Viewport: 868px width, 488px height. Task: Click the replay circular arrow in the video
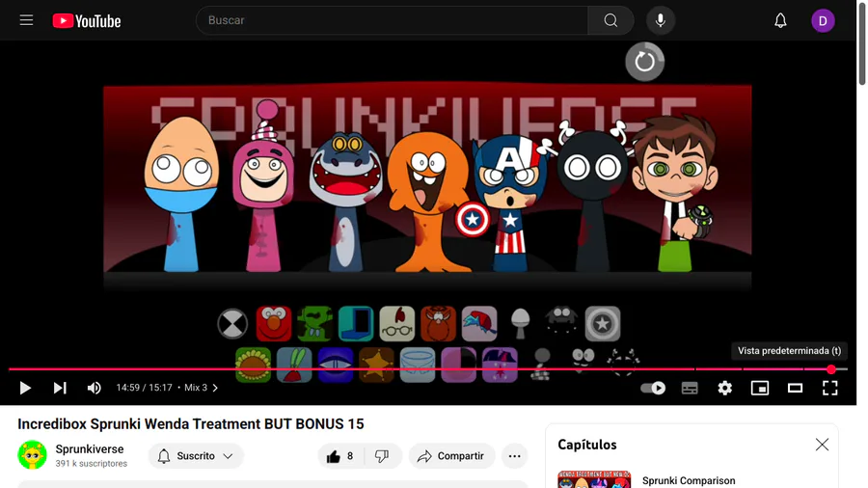644,62
